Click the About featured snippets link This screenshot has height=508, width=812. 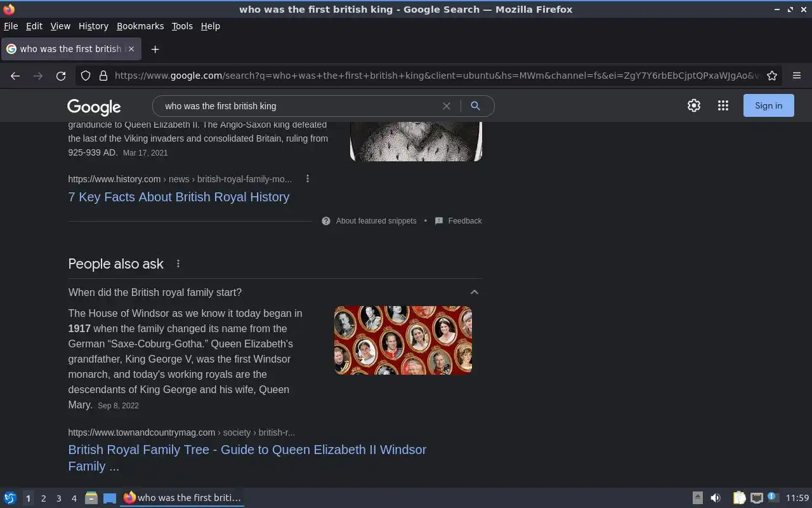click(x=376, y=221)
